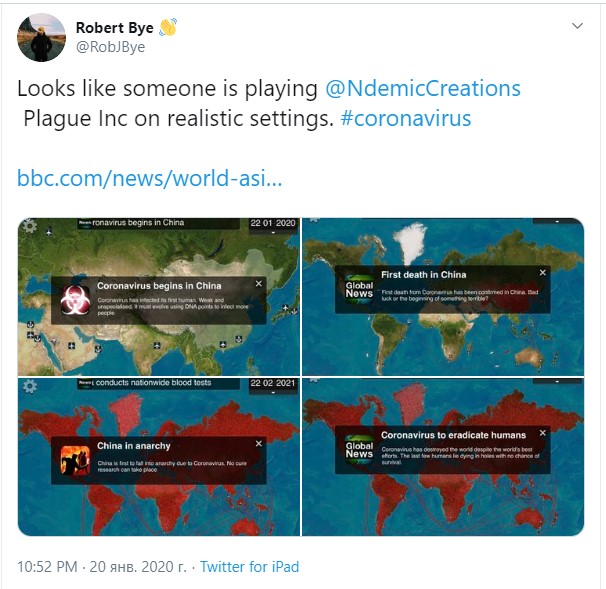Image resolution: width=606 pixels, height=589 pixels.
Task: Open the @RobJBye handle
Action: 111,47
